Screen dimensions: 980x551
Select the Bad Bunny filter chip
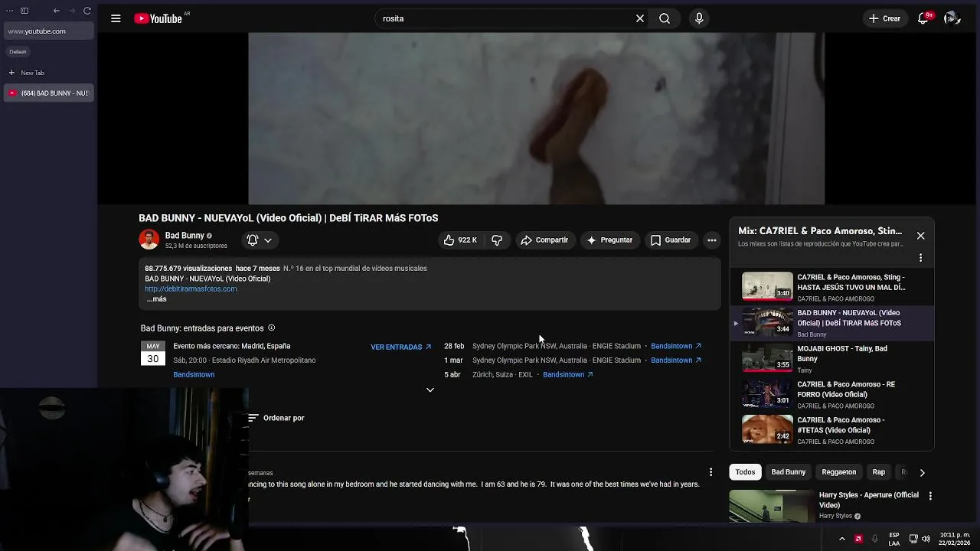pos(788,472)
